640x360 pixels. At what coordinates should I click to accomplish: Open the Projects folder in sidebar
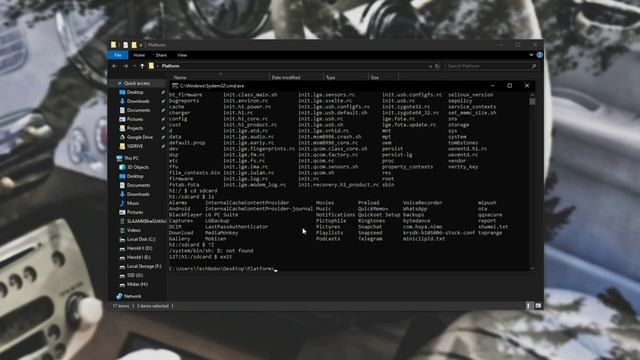pyautogui.click(x=135, y=128)
